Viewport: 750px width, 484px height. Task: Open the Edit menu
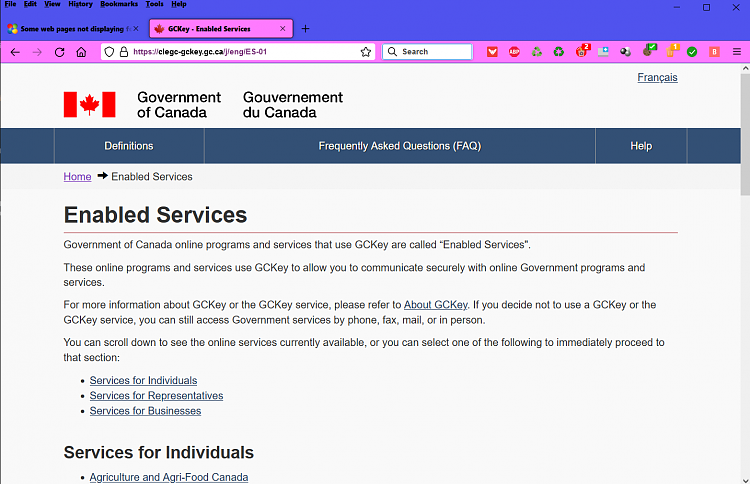(30, 4)
